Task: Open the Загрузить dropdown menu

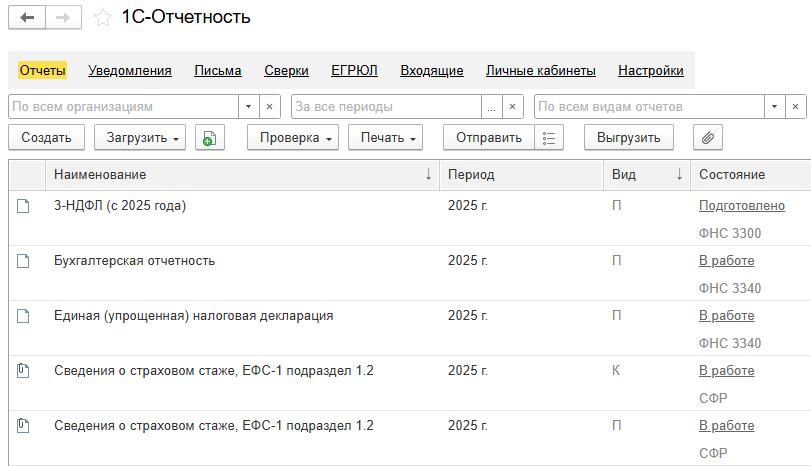Action: coord(140,138)
